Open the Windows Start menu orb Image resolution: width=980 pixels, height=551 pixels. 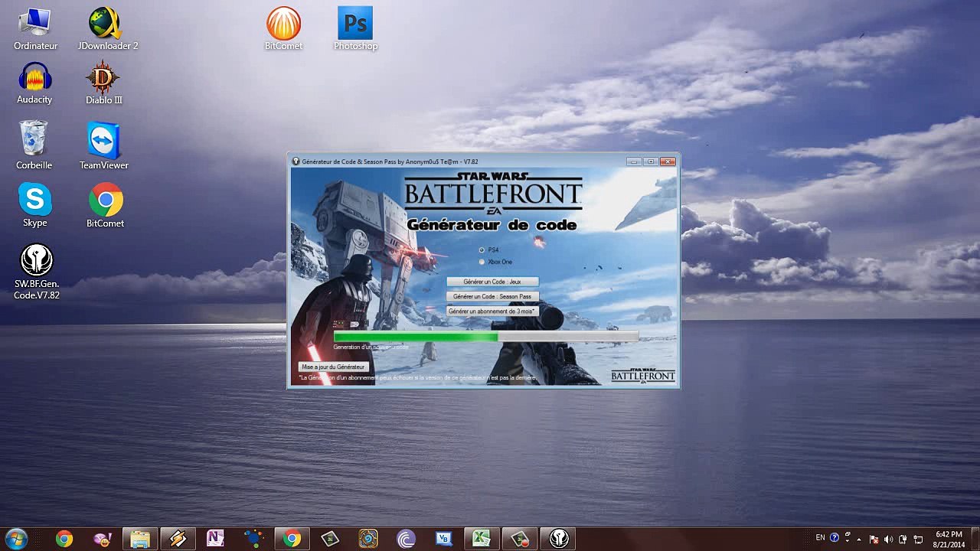(16, 539)
